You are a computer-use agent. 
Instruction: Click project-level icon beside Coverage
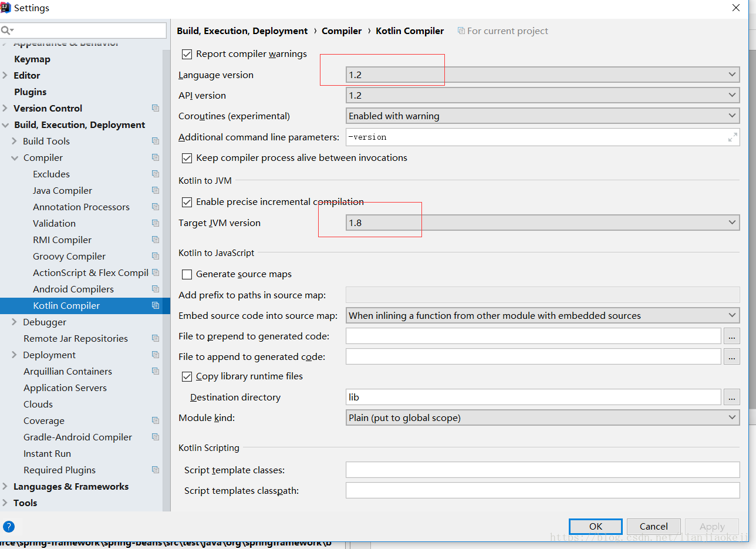coord(156,420)
